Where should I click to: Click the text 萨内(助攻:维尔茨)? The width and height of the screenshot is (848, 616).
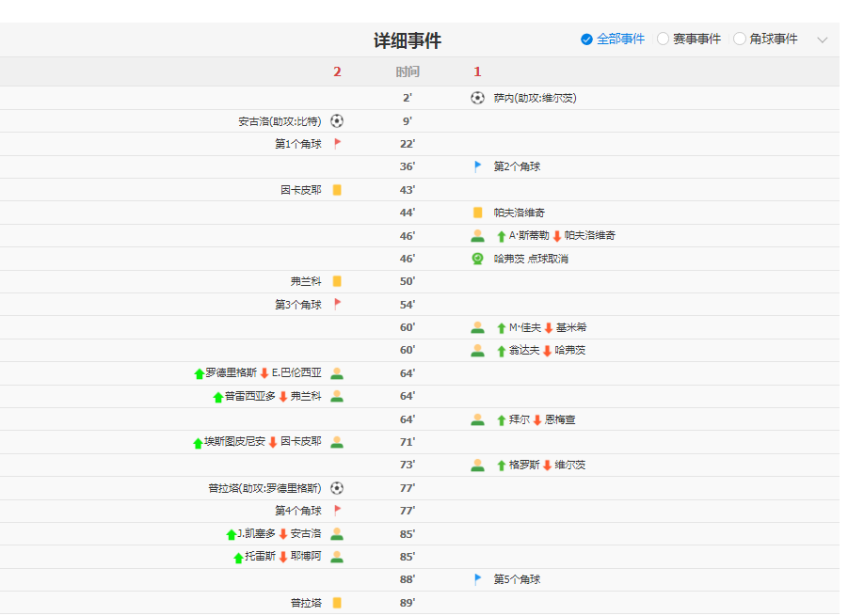(535, 98)
